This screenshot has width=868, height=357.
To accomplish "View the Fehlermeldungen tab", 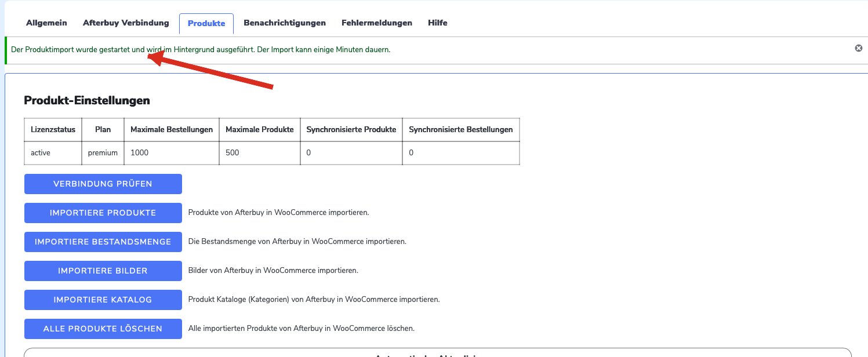I will 376,23.
